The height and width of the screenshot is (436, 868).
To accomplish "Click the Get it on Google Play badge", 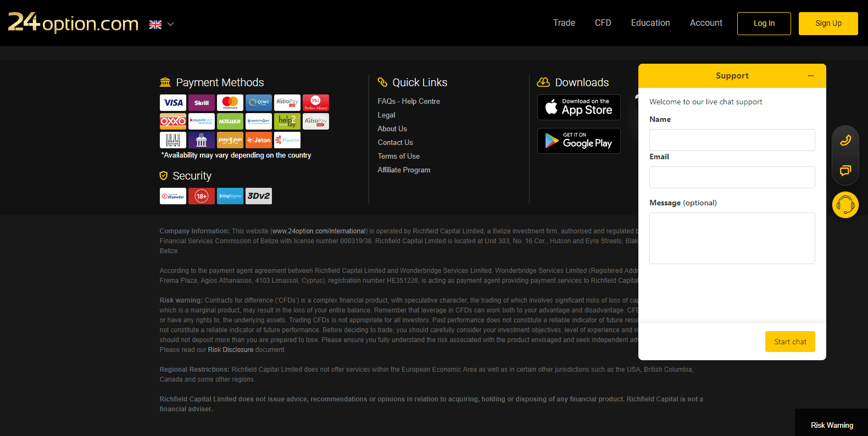I will (x=579, y=141).
